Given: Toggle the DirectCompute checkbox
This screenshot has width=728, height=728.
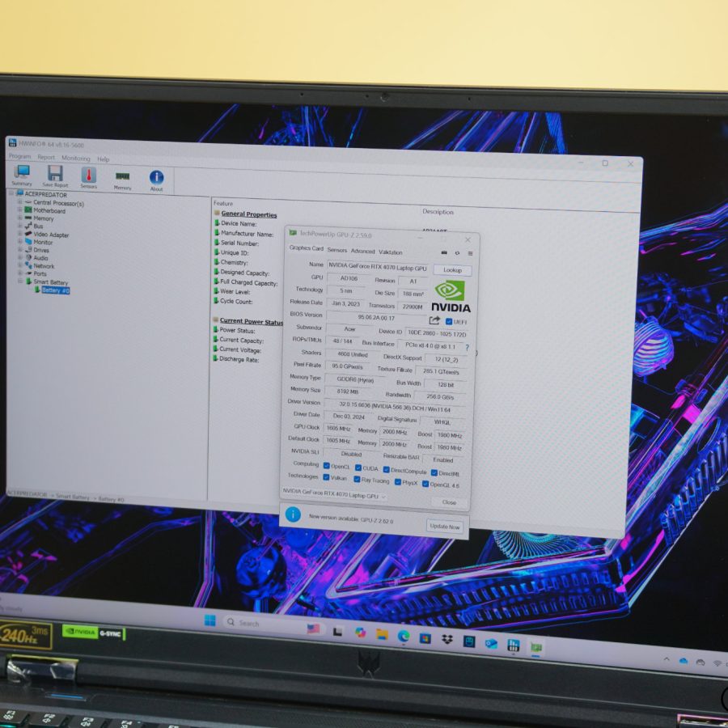Looking at the screenshot, I should click(x=387, y=470).
